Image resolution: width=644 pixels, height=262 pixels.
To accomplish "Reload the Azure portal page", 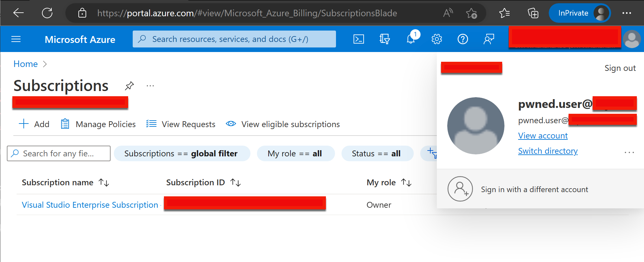I will [47, 13].
